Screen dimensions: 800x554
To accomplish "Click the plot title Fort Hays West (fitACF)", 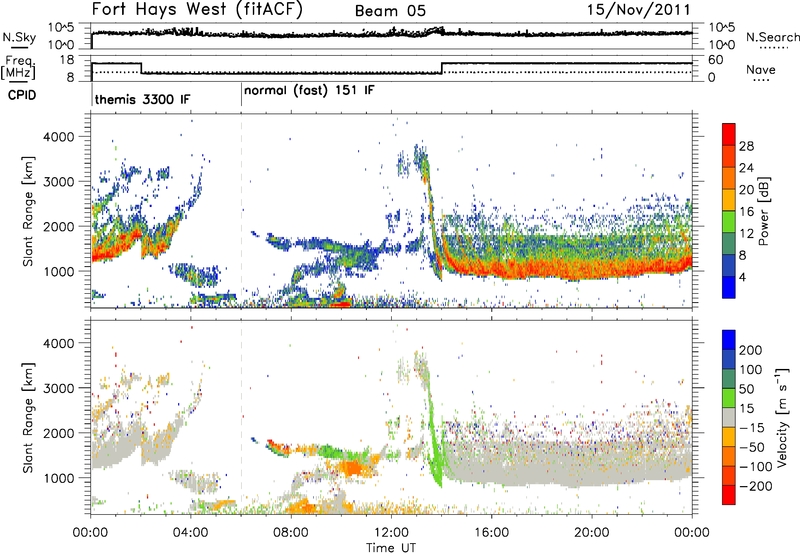I will point(196,9).
